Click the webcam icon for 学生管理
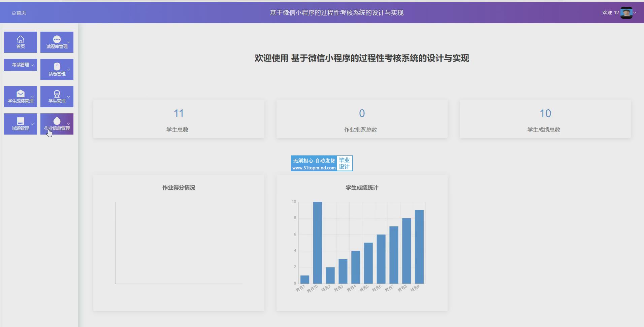 [x=57, y=94]
